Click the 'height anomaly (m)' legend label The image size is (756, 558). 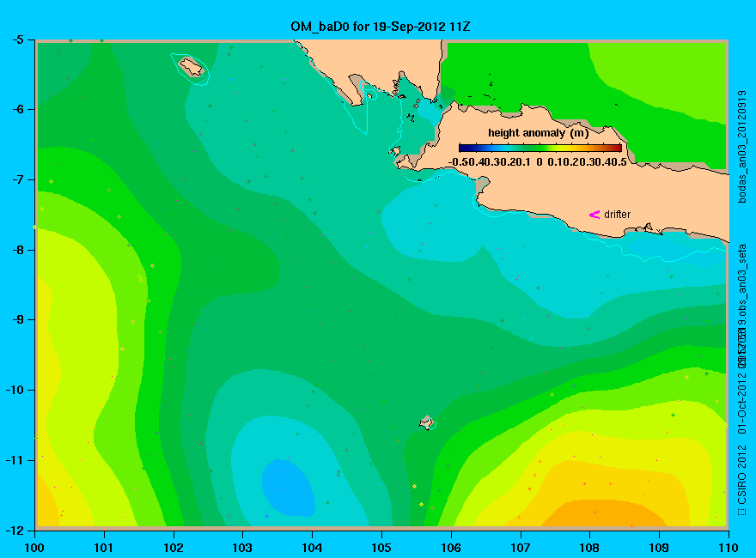click(538, 133)
